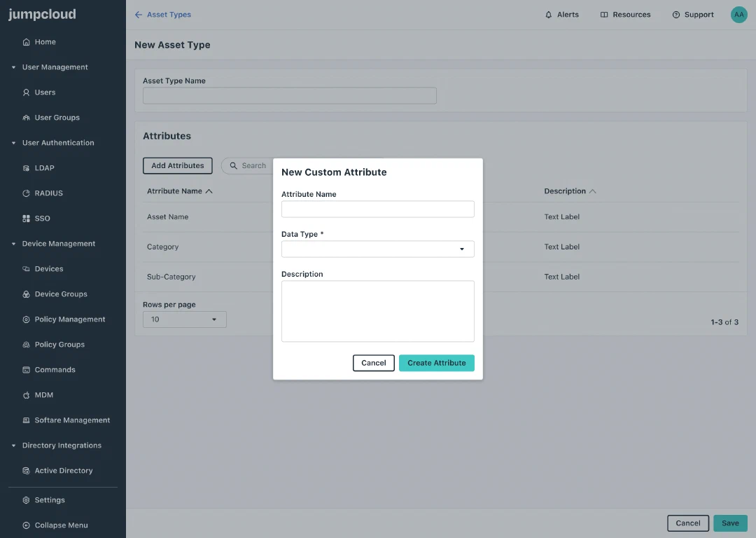Click the Softare Management icon
Viewport: 756px width, 538px height.
(26, 420)
